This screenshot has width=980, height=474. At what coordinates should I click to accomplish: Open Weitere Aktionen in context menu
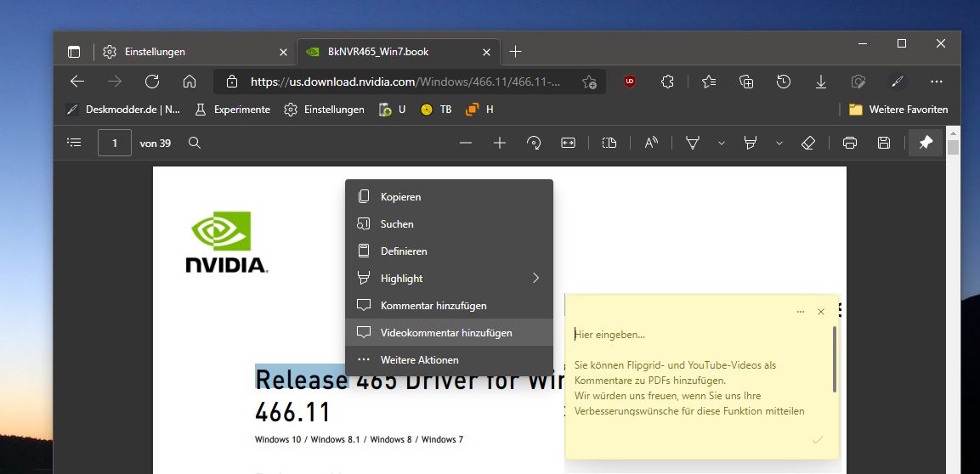[x=449, y=359]
